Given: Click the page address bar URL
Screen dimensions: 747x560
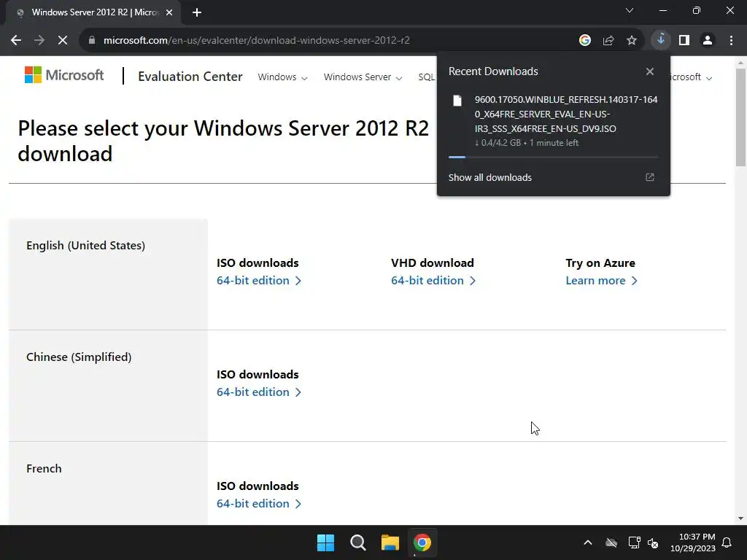Looking at the screenshot, I should 256,41.
